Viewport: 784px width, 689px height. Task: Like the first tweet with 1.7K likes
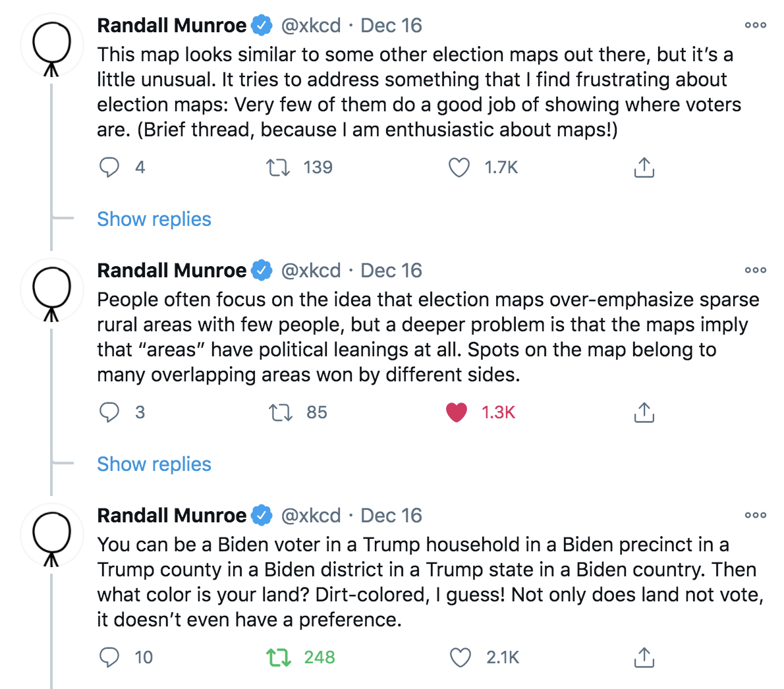(x=459, y=167)
